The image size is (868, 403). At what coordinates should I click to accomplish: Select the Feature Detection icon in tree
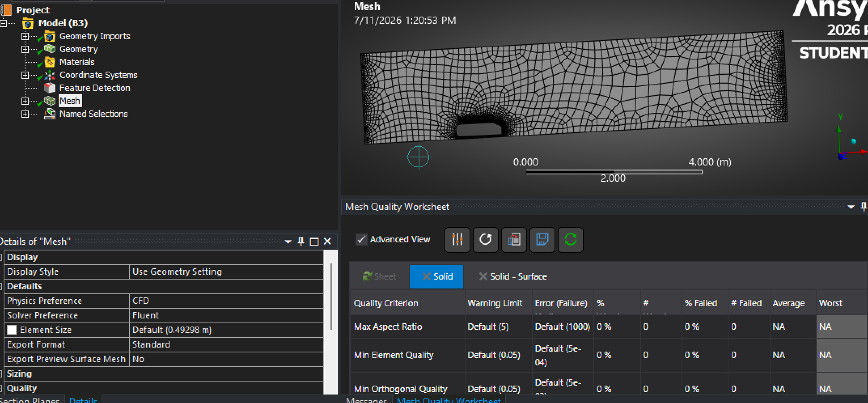pyautogui.click(x=50, y=88)
